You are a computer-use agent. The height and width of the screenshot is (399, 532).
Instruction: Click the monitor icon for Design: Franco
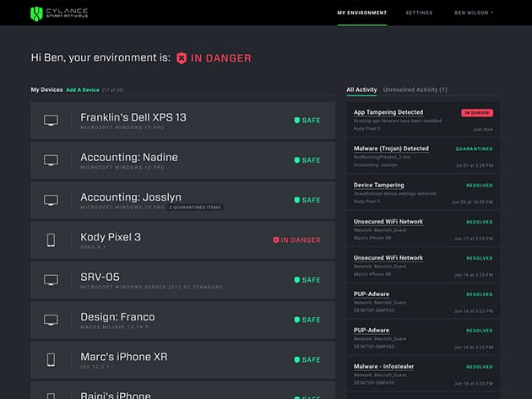51,320
